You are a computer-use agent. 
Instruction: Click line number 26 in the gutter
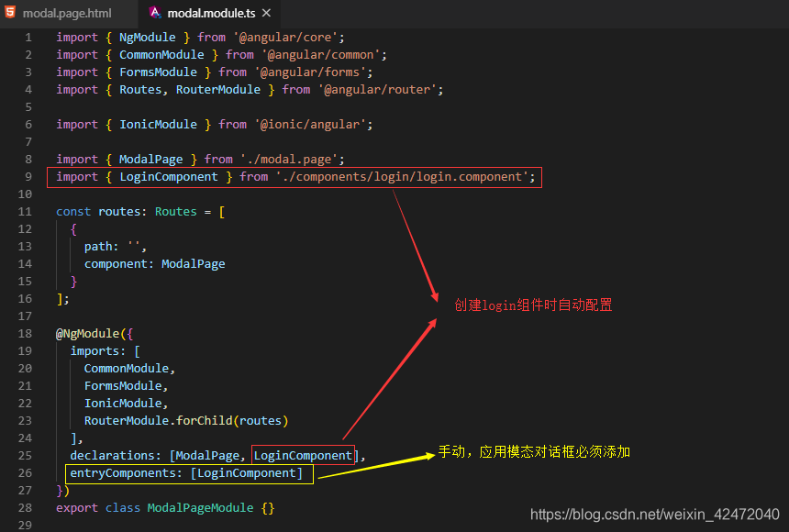click(x=25, y=473)
